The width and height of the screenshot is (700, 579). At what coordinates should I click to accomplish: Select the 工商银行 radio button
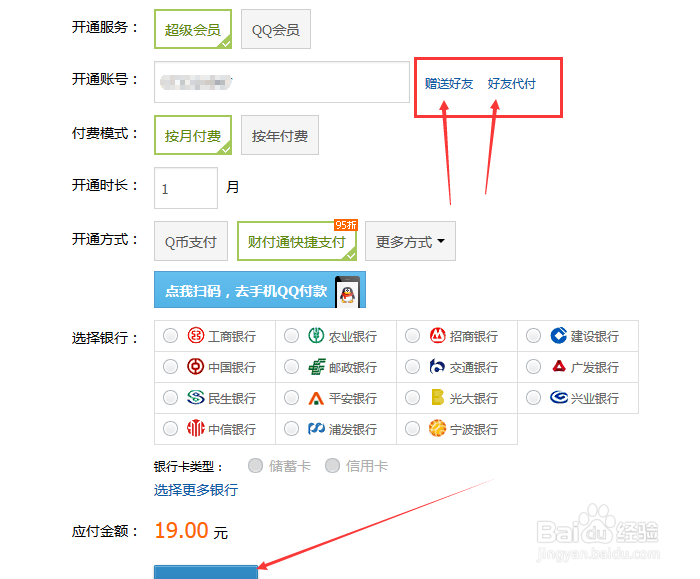(171, 336)
